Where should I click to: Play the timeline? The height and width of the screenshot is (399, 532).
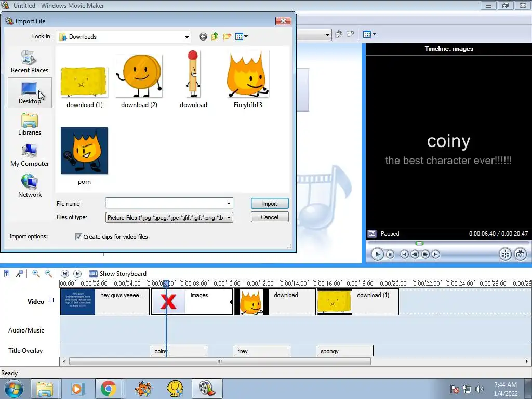pyautogui.click(x=77, y=273)
